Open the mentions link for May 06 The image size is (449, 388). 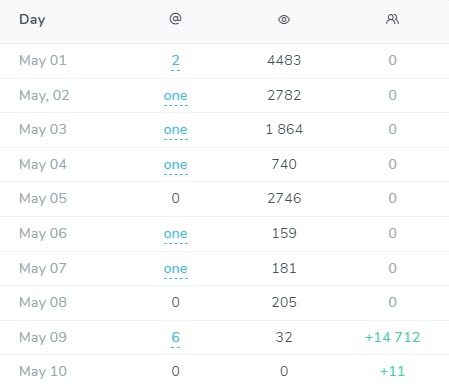pyautogui.click(x=176, y=234)
